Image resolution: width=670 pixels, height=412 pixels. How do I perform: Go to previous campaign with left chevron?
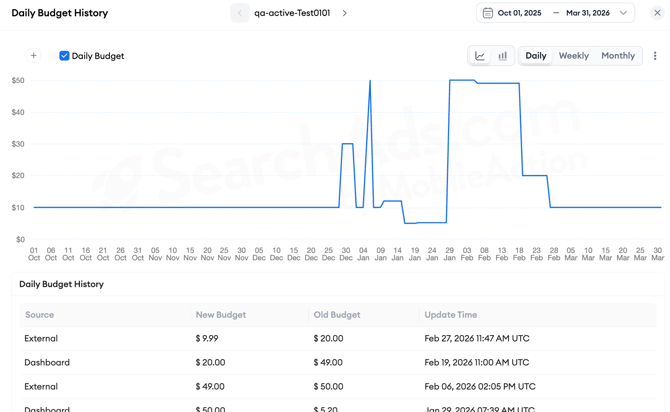pyautogui.click(x=239, y=13)
